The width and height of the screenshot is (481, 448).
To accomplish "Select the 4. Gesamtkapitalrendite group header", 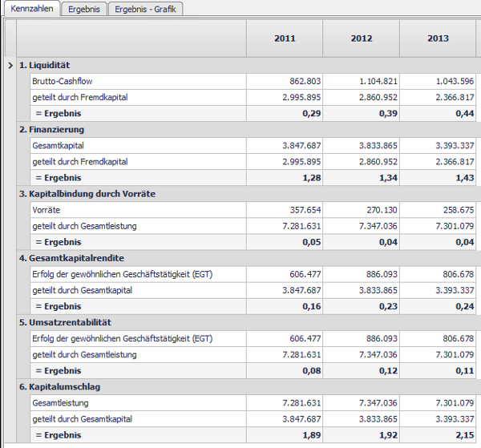I will pos(249,258).
